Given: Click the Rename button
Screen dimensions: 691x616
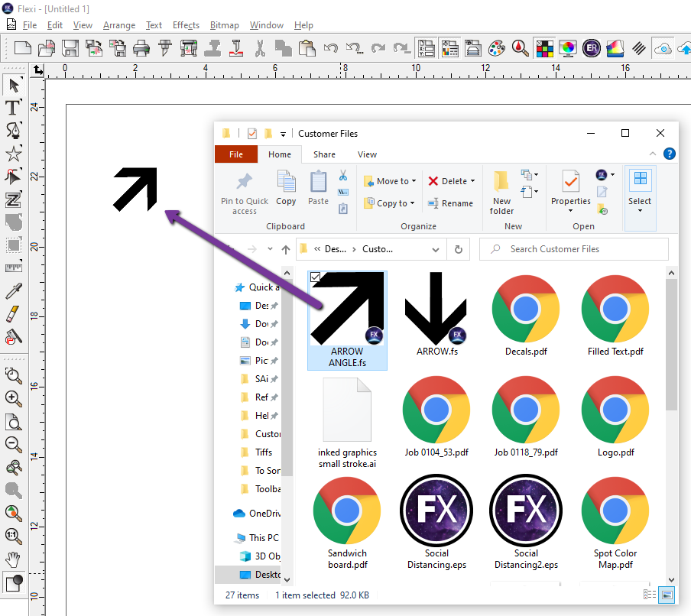Looking at the screenshot, I should 450,203.
